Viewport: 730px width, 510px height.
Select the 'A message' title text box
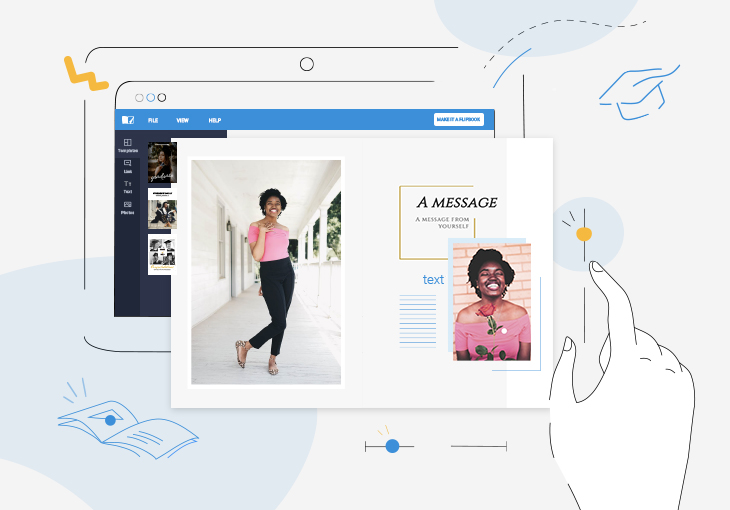pyautogui.click(x=456, y=203)
